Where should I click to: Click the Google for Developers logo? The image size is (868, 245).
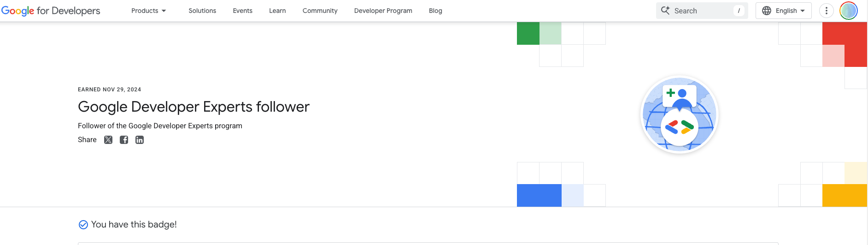pos(51,11)
